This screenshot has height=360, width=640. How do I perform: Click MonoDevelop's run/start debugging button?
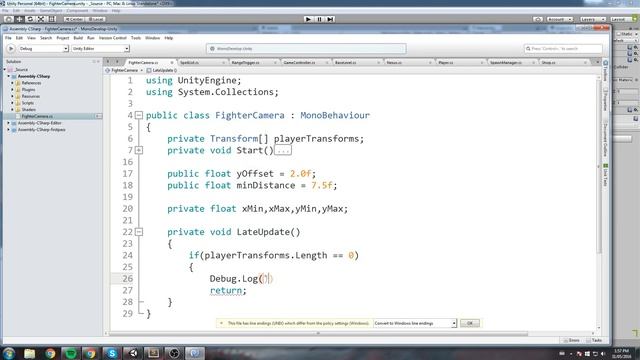pyautogui.click(x=11, y=49)
